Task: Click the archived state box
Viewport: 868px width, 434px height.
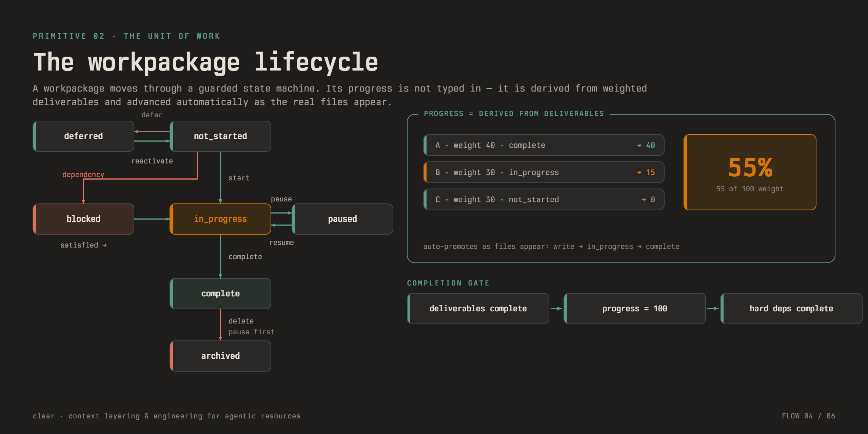Action: 220,356
